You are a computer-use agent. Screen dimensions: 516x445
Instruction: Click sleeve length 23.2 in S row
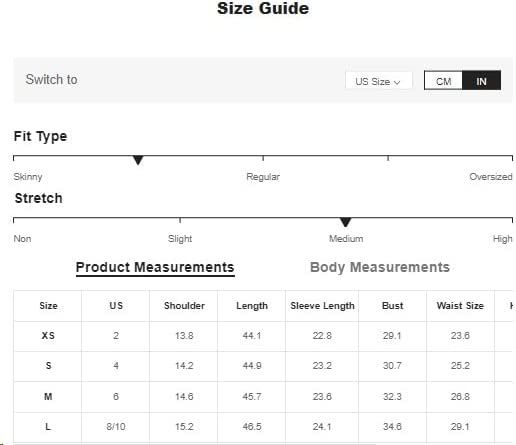tap(322, 366)
